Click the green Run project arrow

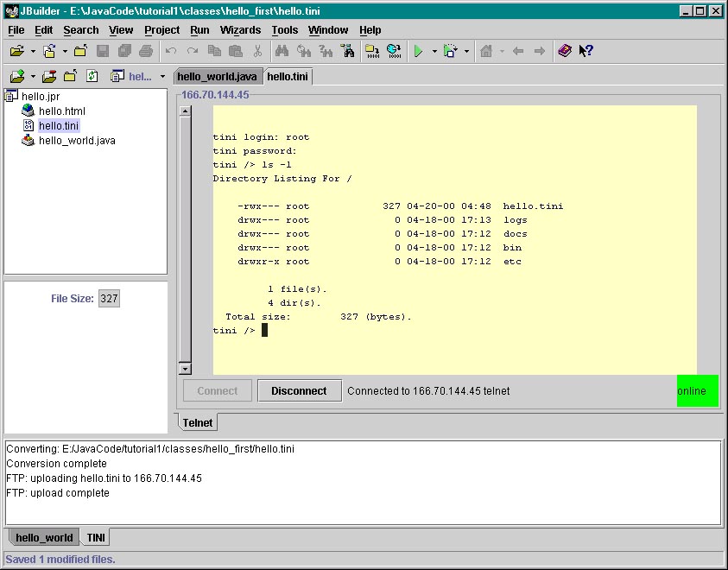[418, 51]
